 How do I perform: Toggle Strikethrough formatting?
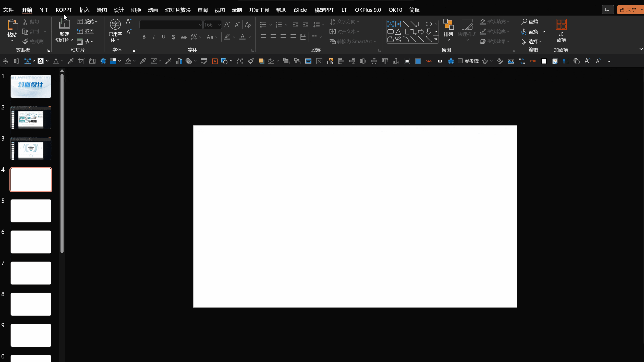(x=184, y=37)
